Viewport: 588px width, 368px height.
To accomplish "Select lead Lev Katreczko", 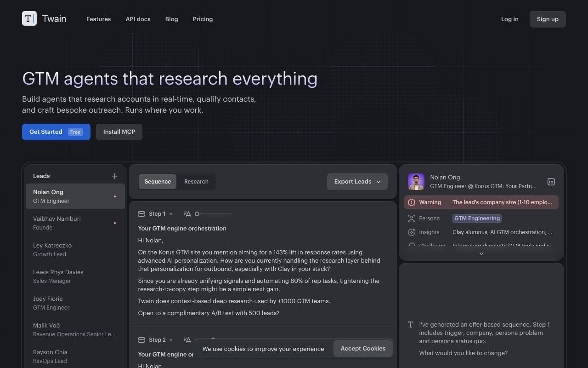I will pyautogui.click(x=75, y=250).
